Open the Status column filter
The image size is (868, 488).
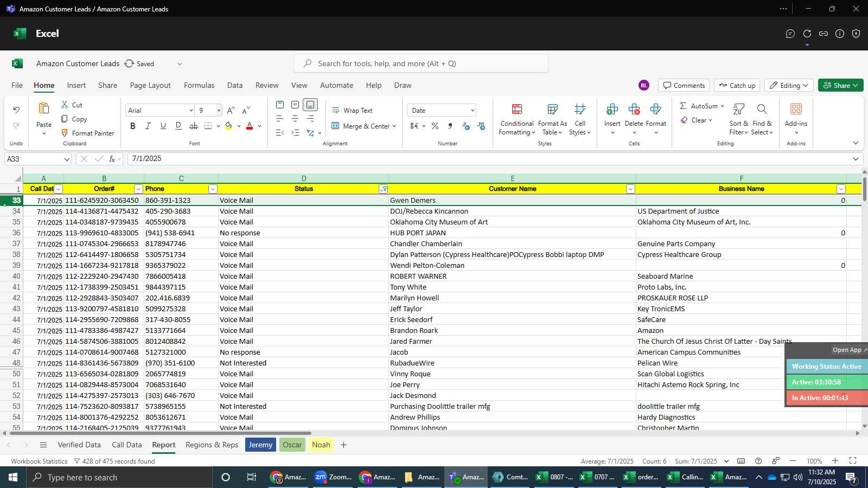[x=384, y=189]
